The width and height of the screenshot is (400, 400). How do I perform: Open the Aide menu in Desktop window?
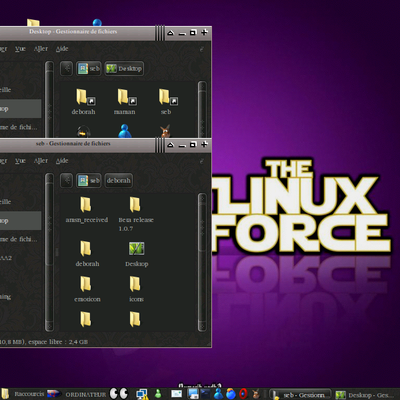click(x=62, y=49)
